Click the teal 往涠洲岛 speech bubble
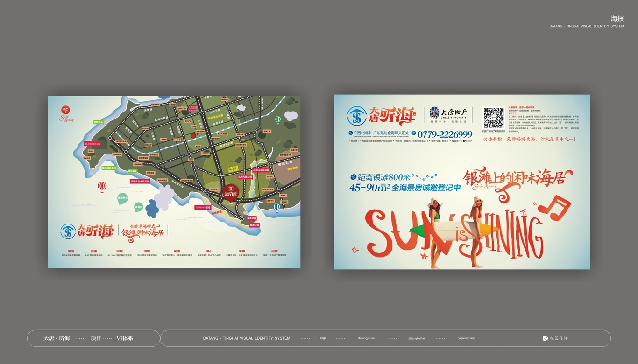This screenshot has height=364, width=638. 123,199
